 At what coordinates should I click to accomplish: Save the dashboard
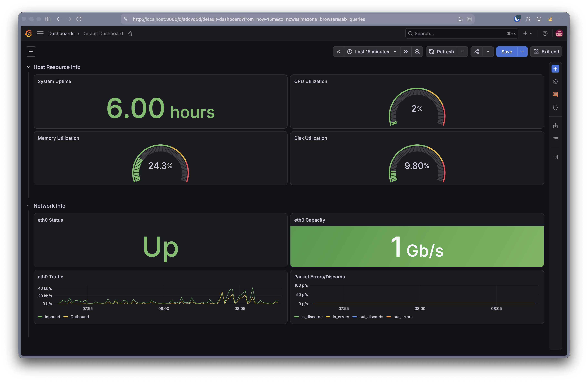point(507,52)
